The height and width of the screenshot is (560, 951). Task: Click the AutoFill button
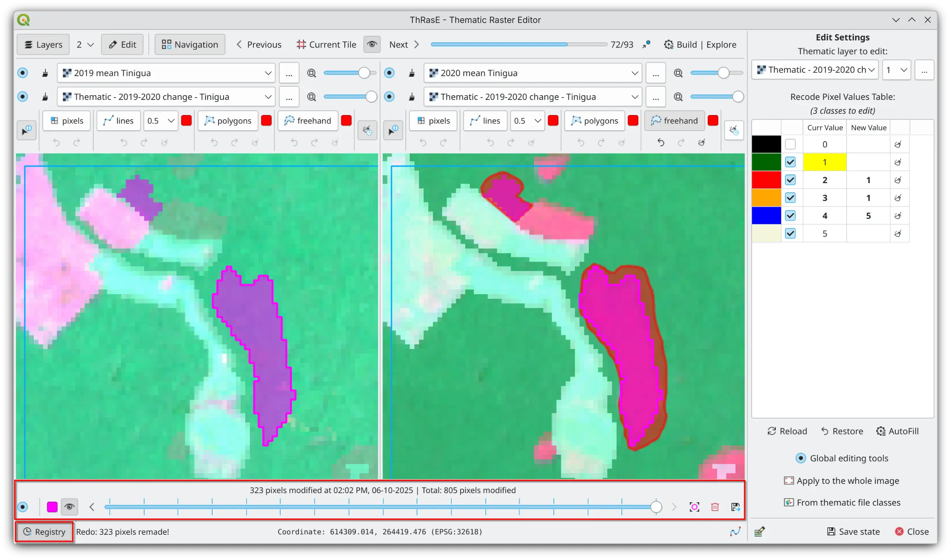tap(897, 431)
